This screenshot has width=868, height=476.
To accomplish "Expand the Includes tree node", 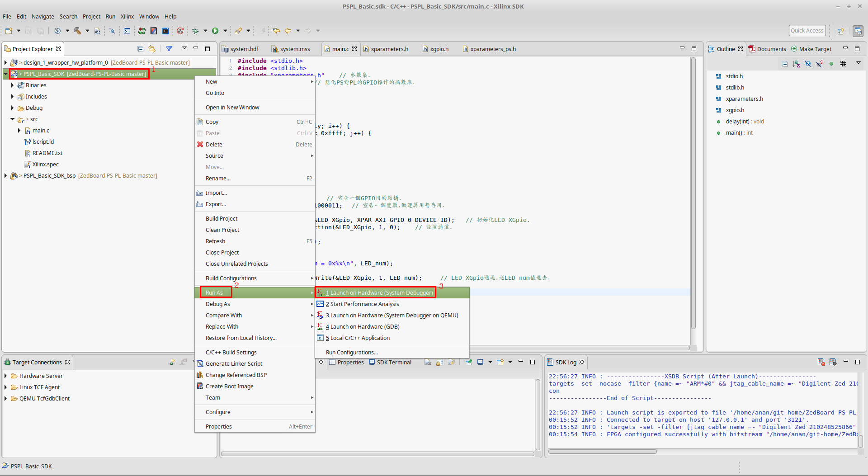I will point(12,96).
